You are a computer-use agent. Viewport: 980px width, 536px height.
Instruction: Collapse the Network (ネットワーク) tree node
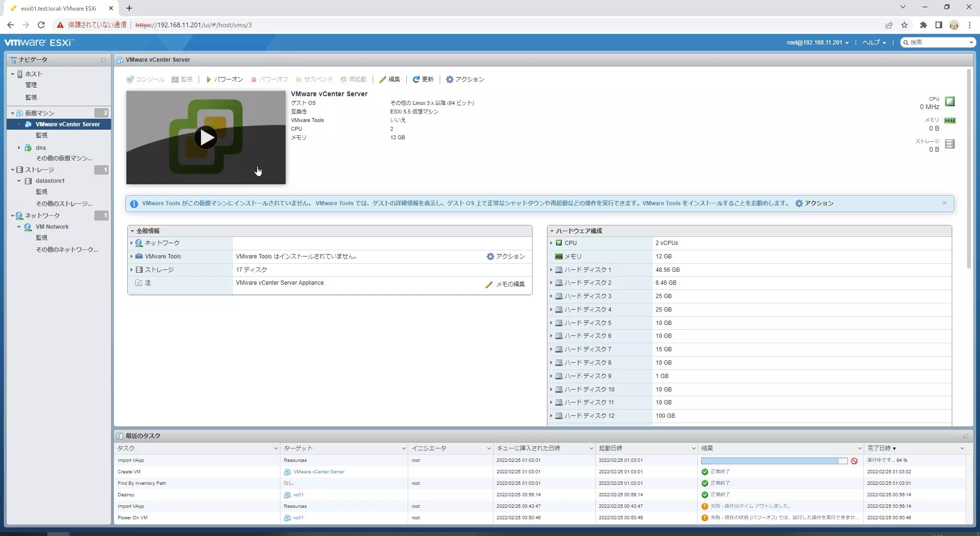pos(12,216)
